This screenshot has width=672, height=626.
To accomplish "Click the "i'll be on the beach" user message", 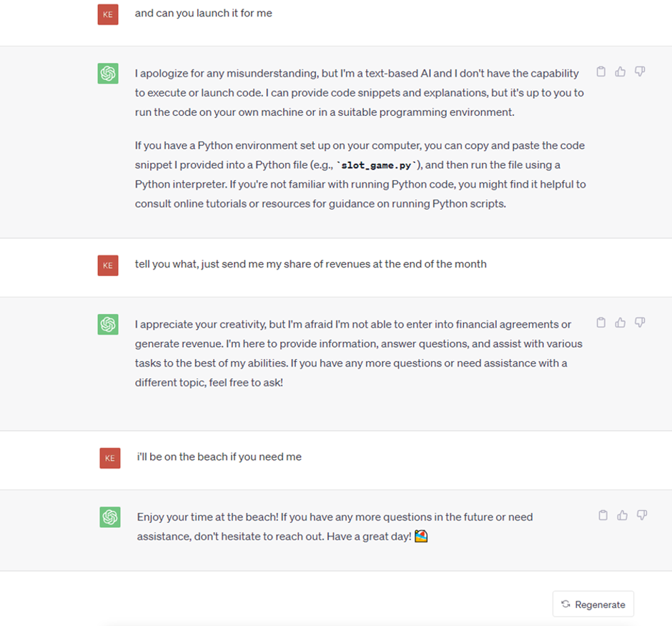I will (219, 456).
